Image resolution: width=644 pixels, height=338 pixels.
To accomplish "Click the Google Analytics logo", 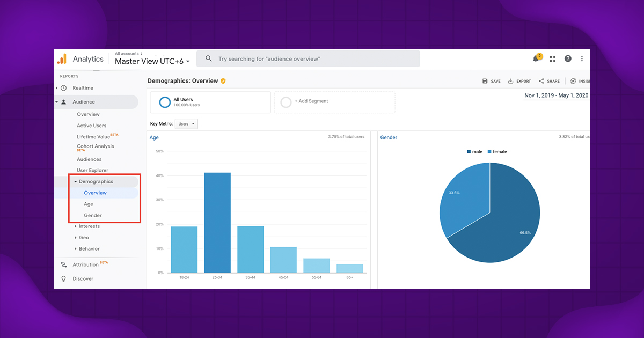I will (x=62, y=59).
